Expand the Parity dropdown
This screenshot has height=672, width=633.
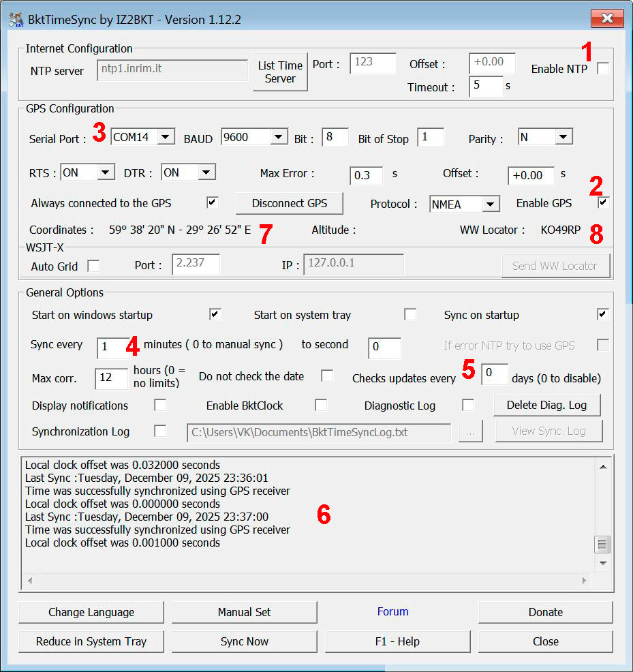pyautogui.click(x=563, y=137)
